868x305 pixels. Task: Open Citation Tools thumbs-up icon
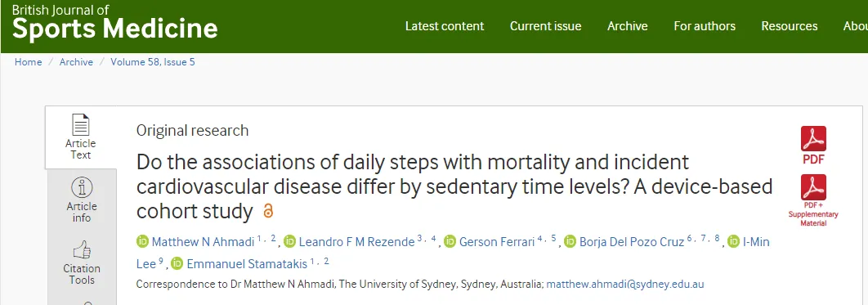(82, 250)
